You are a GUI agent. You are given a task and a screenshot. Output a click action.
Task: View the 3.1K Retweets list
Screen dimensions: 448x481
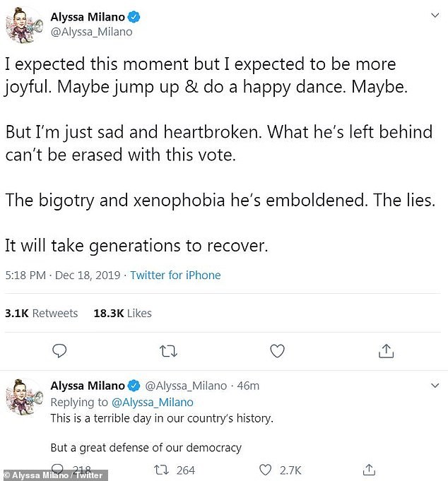point(41,313)
